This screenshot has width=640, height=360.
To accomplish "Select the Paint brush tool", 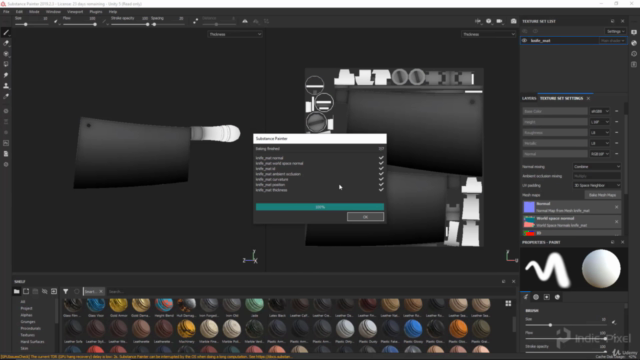I will 6,33.
